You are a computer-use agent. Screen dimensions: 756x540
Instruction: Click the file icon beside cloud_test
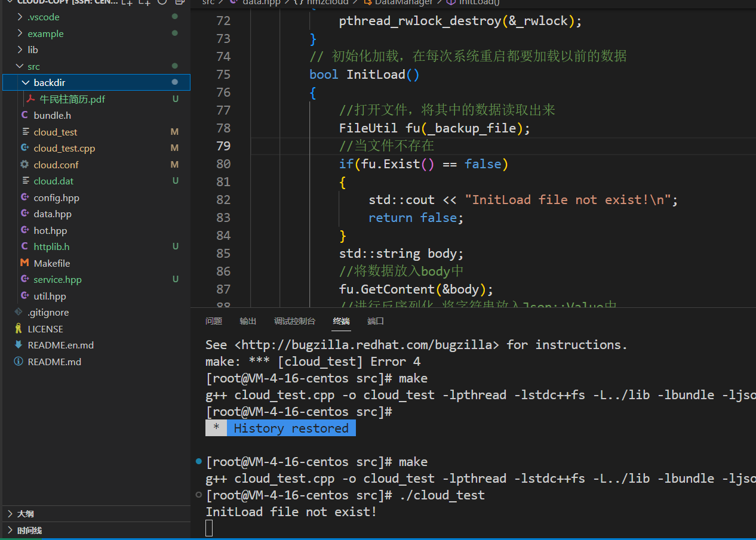point(25,132)
